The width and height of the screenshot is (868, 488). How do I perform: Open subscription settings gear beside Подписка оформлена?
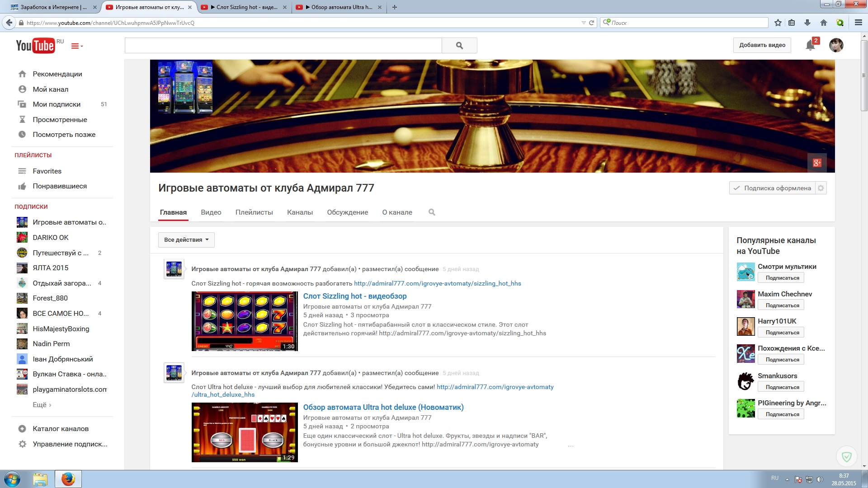821,188
